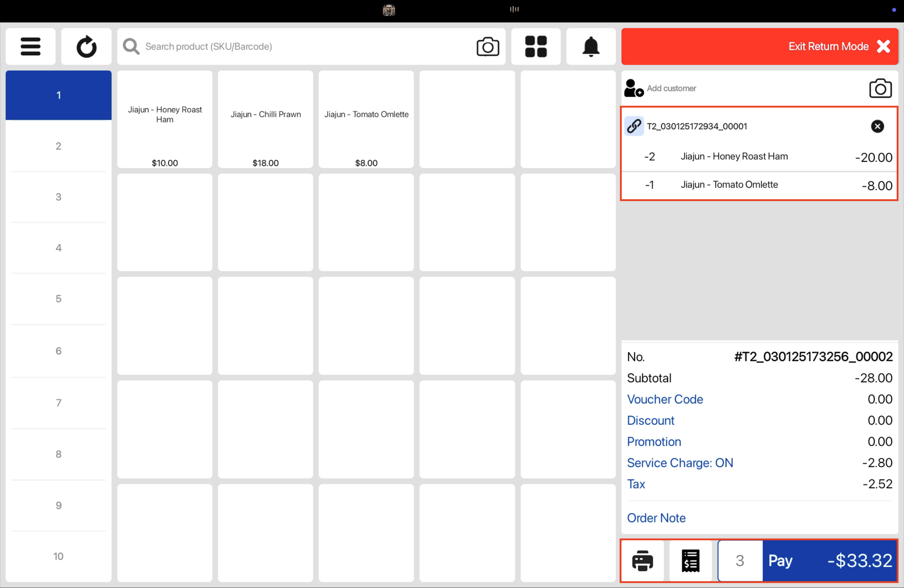This screenshot has width=904, height=588.
Task: Click the refresh reload icon
Action: [x=86, y=46]
